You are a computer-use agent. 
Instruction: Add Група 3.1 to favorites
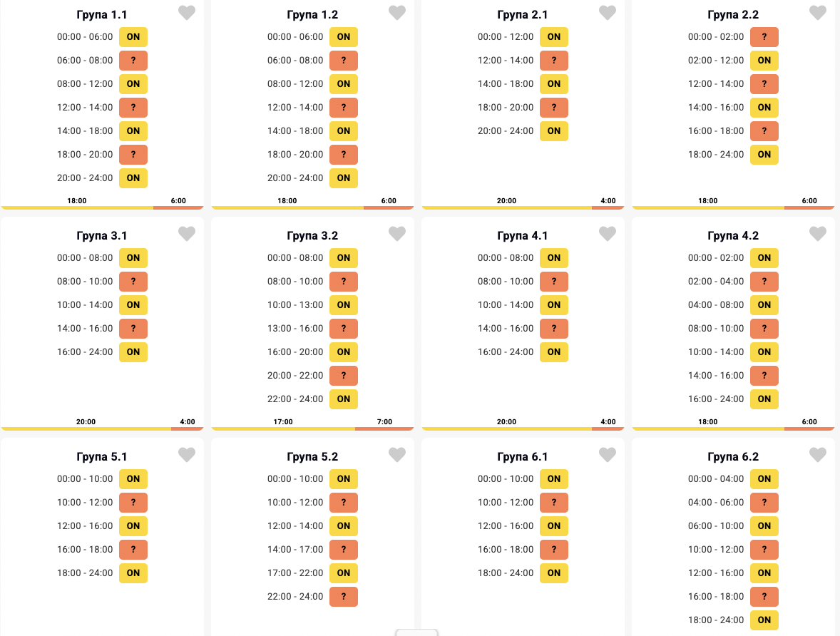(186, 234)
